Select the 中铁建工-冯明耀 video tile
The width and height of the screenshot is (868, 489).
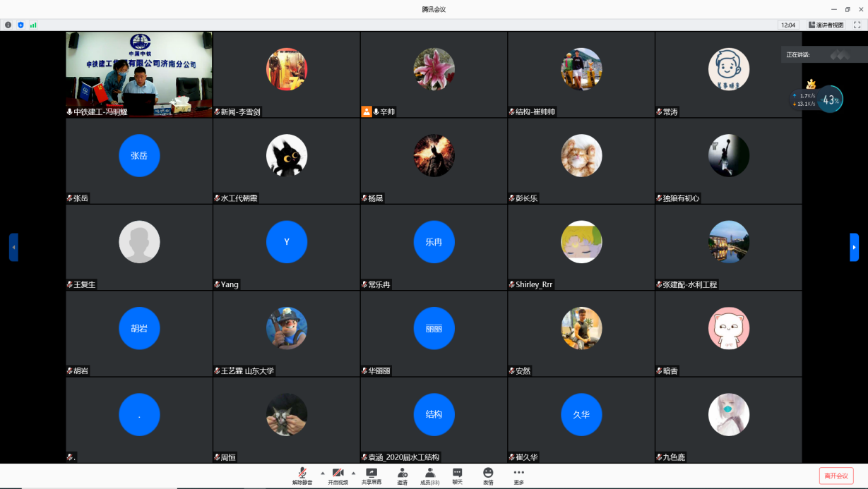(139, 74)
